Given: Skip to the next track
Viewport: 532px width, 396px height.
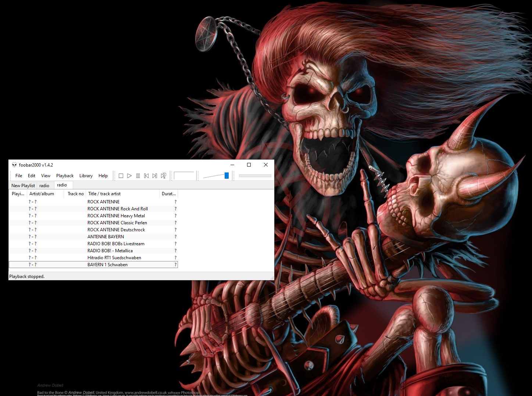Looking at the screenshot, I should tap(155, 176).
